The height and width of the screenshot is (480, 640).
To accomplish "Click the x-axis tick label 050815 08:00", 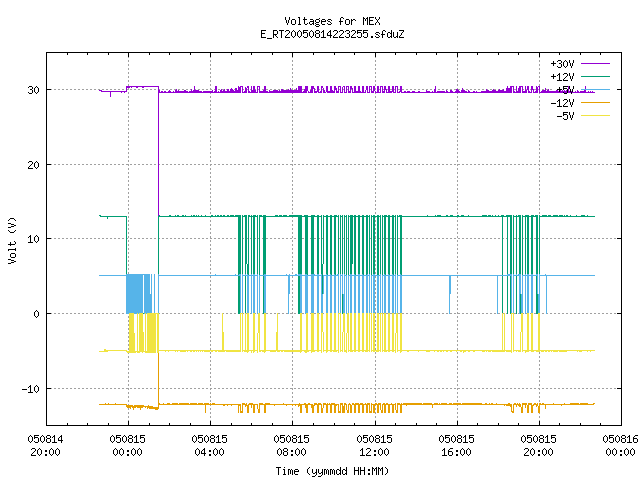I will click(291, 445).
